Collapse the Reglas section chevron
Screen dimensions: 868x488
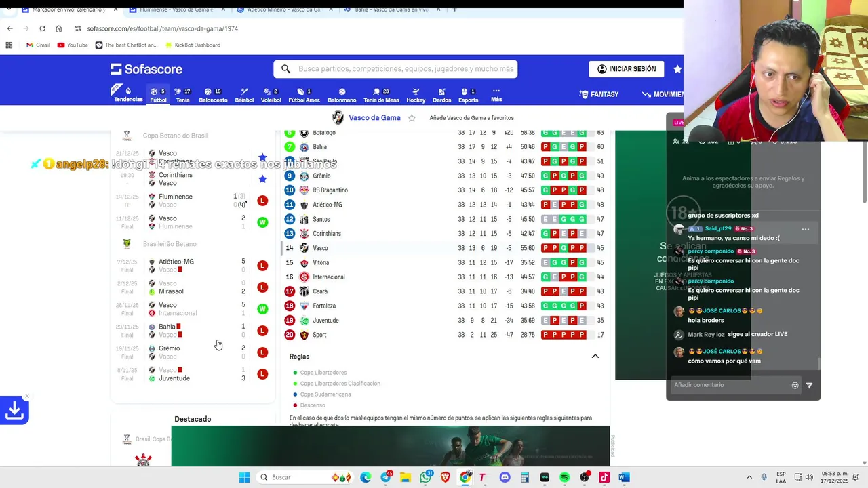point(595,357)
